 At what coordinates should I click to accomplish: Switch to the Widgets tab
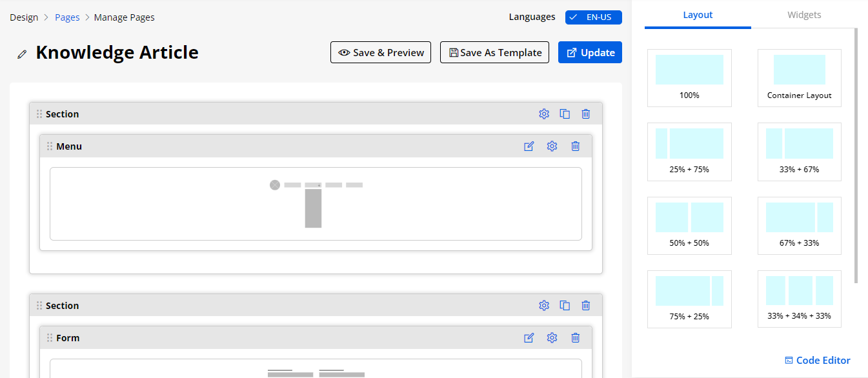pos(804,15)
